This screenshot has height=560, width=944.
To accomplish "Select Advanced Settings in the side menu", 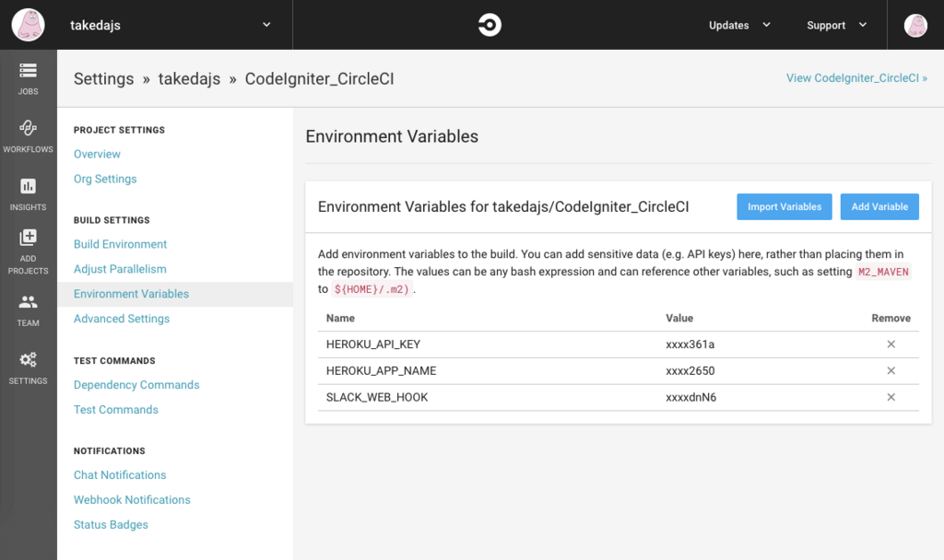I will click(122, 319).
